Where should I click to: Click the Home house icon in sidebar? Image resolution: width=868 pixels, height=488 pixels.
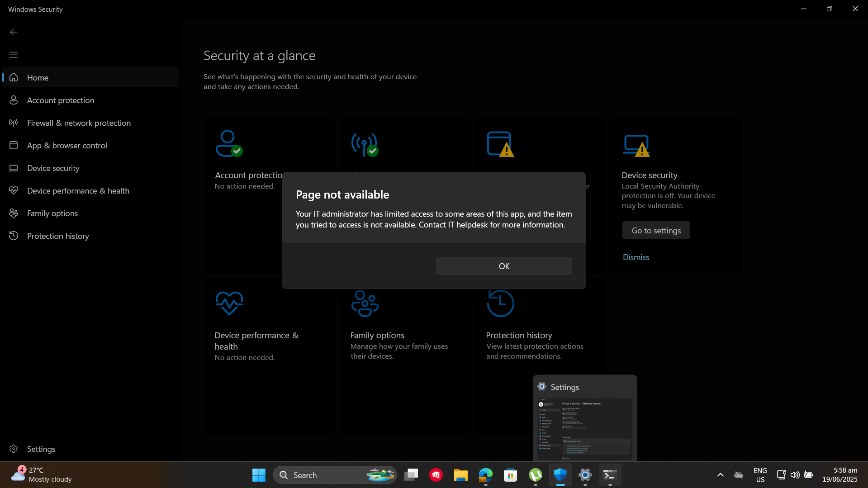(14, 77)
